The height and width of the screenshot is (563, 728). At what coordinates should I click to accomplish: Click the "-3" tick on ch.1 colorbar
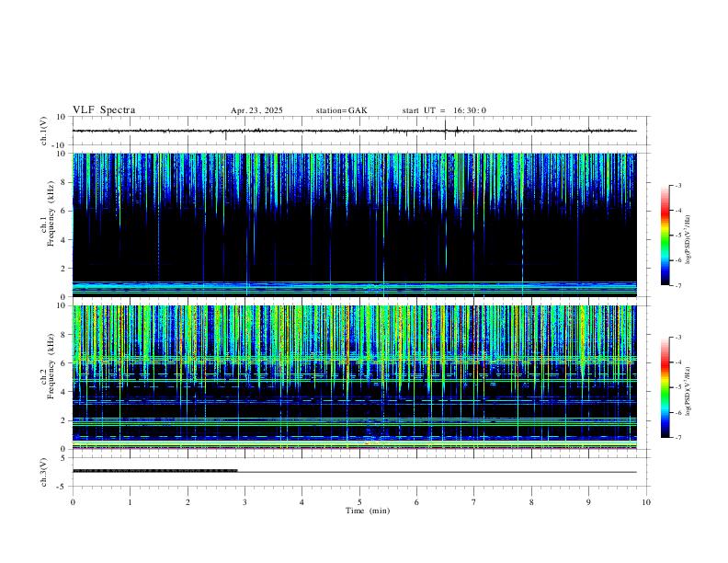click(677, 185)
